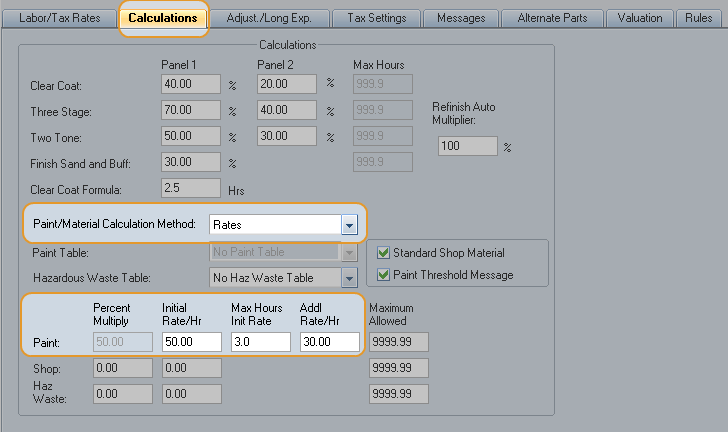Click the Clear Coat Formula hours field
This screenshot has width=728, height=432.
point(190,188)
